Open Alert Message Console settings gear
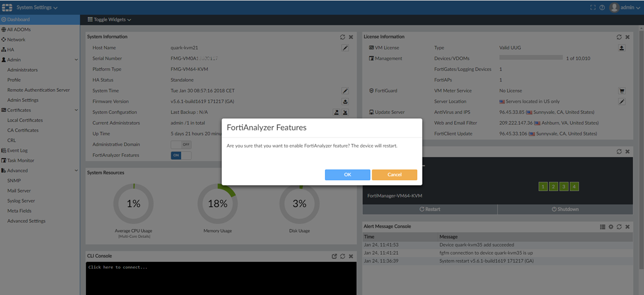The image size is (644, 295). (x=611, y=227)
